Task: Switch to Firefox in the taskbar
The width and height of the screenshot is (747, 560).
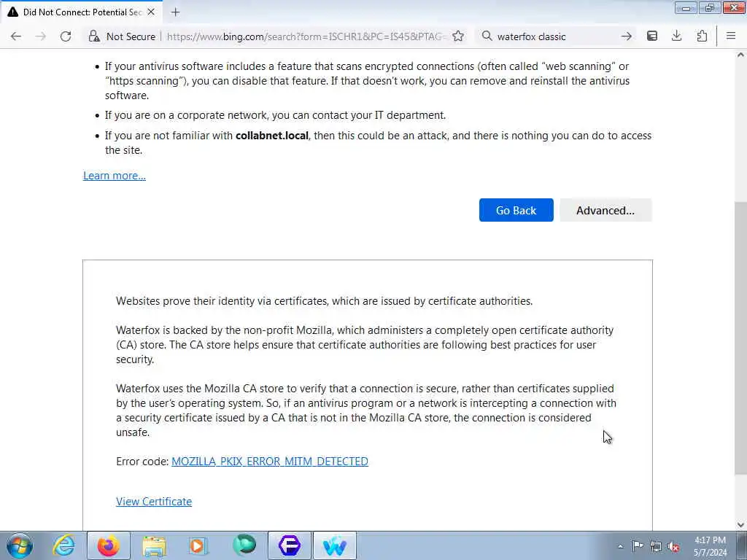Action: (109, 545)
